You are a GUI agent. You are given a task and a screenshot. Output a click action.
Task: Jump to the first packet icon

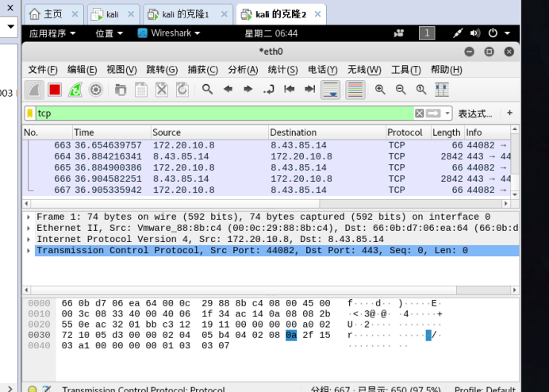point(290,90)
